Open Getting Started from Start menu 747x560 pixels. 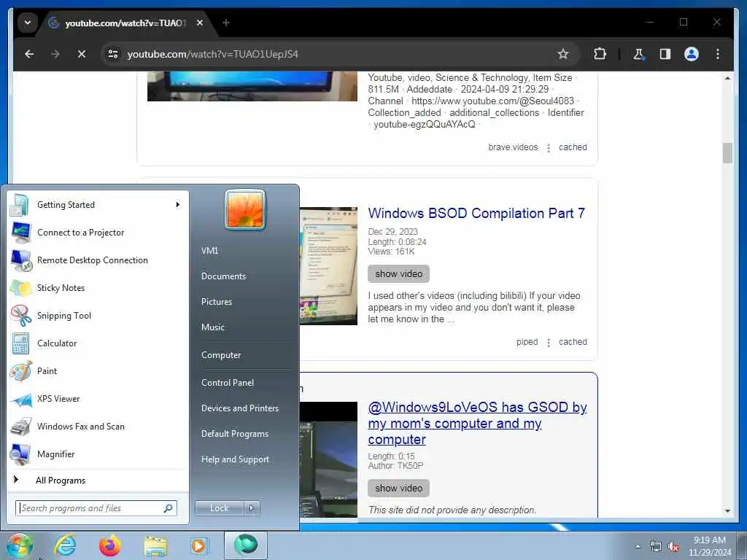[x=98, y=205]
